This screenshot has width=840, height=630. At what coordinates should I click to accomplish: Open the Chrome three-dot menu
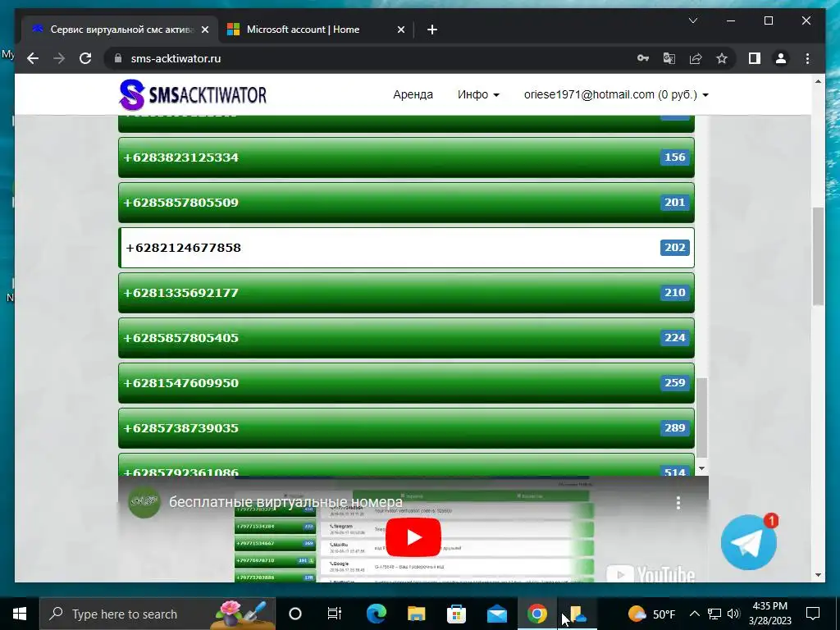pyautogui.click(x=807, y=58)
